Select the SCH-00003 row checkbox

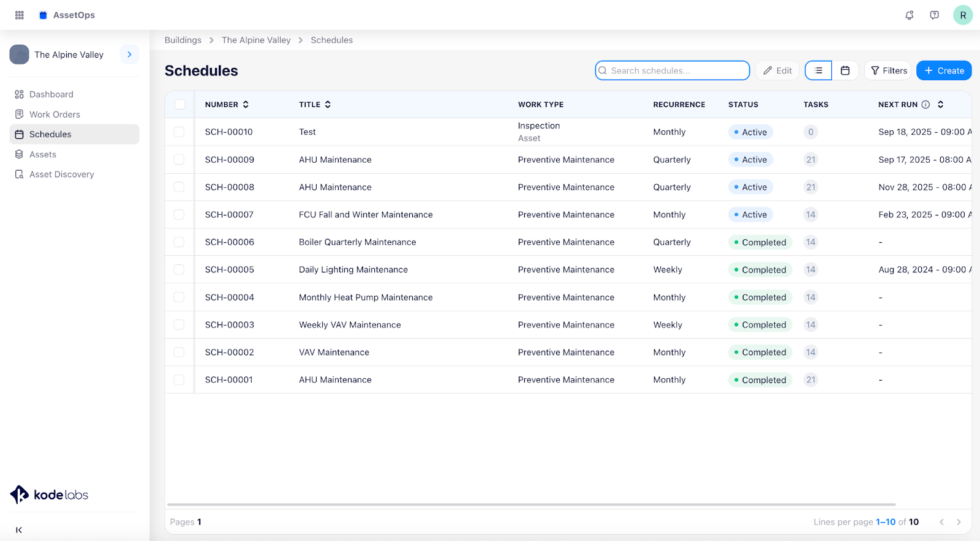pyautogui.click(x=179, y=325)
